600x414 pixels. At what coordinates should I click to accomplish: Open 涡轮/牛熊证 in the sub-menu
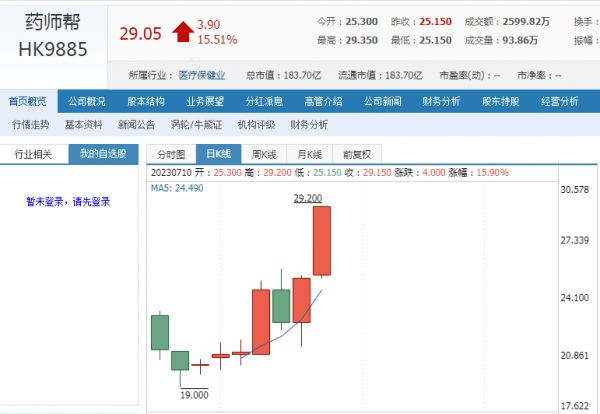193,125
